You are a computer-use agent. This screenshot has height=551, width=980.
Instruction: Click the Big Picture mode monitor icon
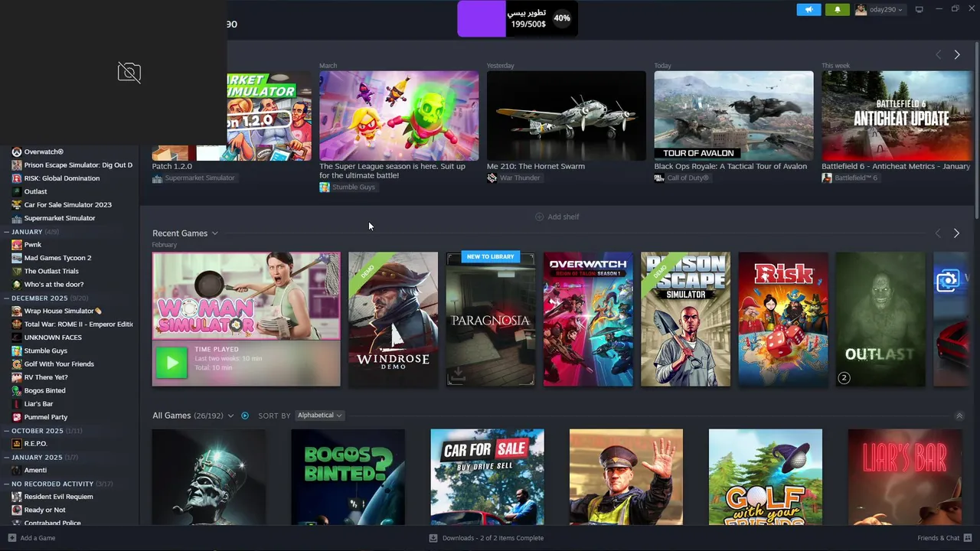pyautogui.click(x=919, y=9)
